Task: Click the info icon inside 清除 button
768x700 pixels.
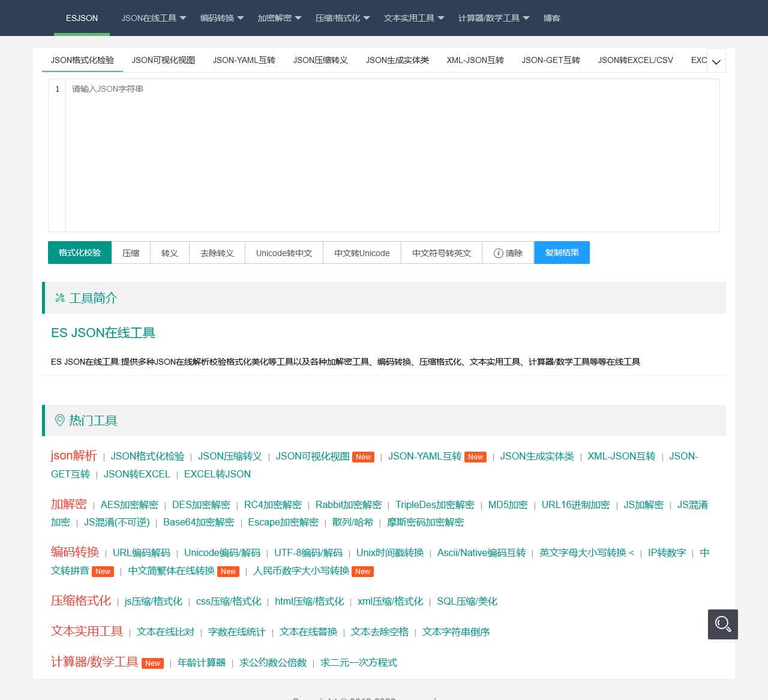Action: (499, 253)
